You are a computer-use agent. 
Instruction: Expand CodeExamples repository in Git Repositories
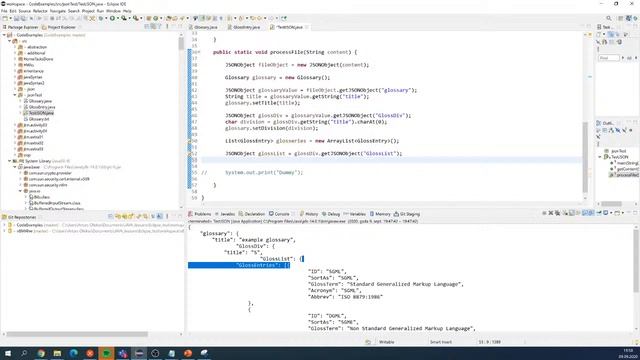(x=4, y=225)
